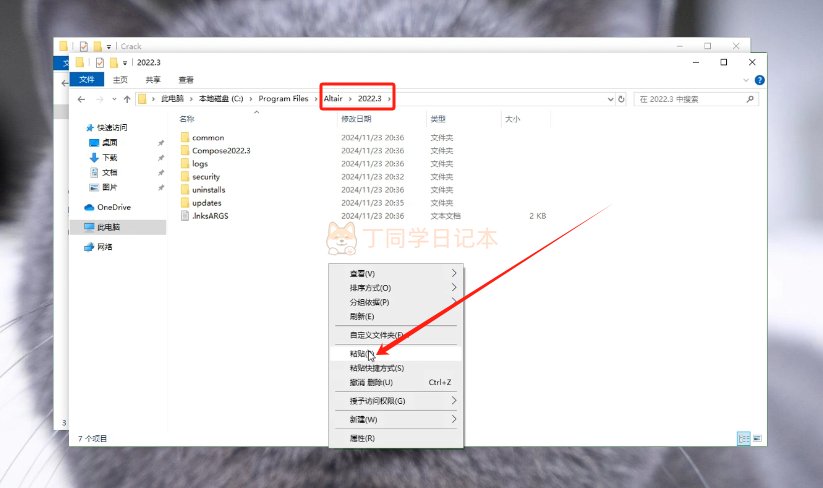Choose Paste shortcut in context menu
The image size is (823, 488).
(396, 368)
